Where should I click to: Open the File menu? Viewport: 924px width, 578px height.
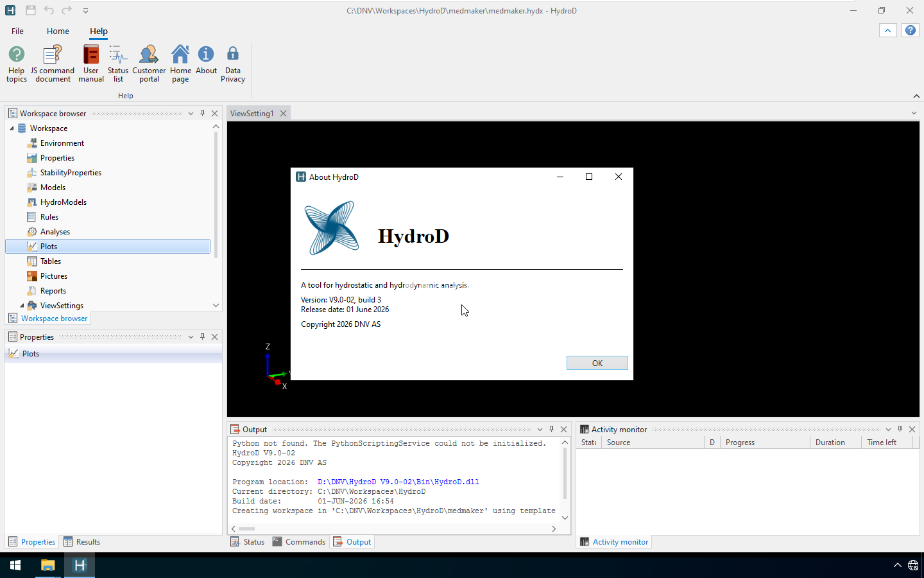tap(17, 31)
